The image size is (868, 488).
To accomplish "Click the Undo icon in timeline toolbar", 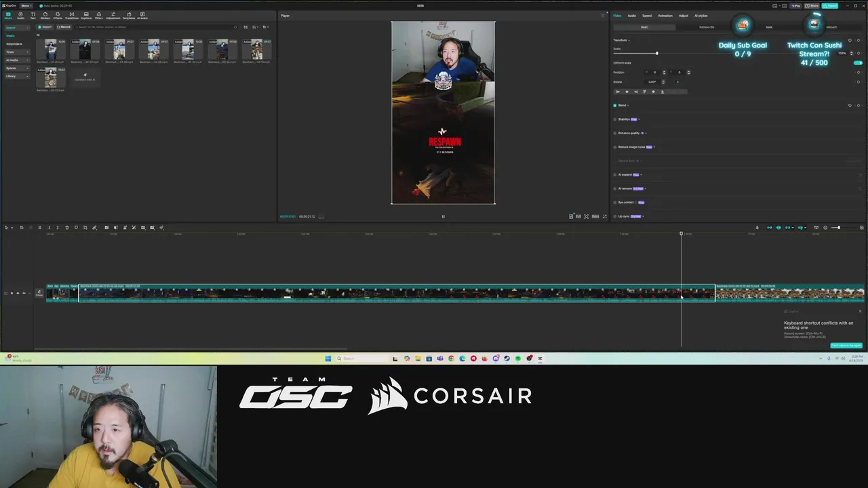I will [x=22, y=228].
